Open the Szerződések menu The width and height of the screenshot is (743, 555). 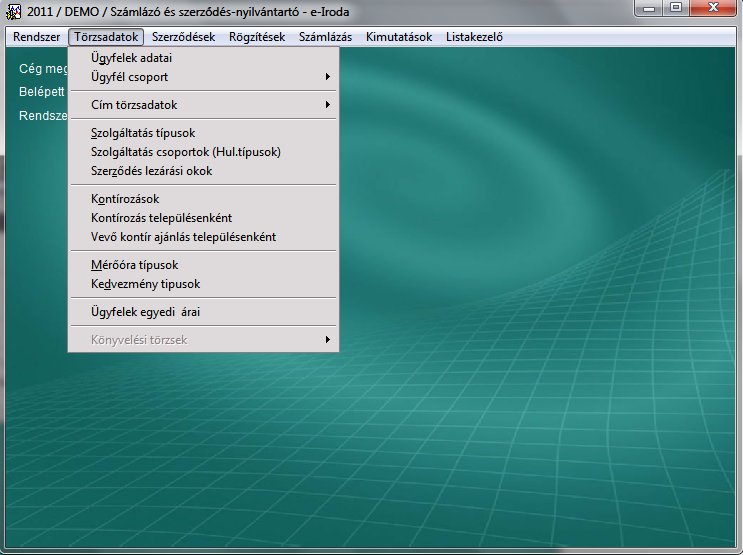click(183, 37)
